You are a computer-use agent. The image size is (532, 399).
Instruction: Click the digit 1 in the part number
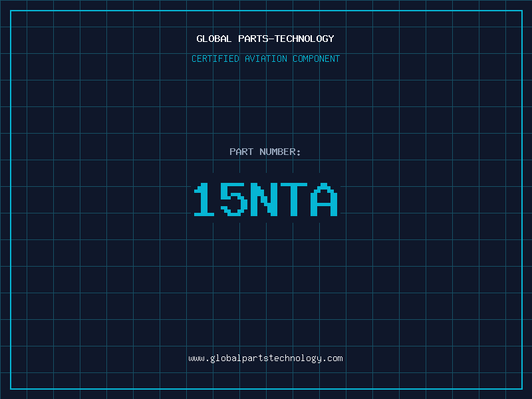[205, 199]
